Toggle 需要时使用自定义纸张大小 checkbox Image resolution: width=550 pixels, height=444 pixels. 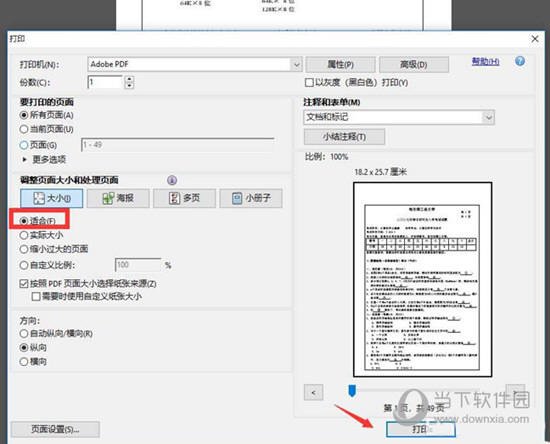point(35,297)
